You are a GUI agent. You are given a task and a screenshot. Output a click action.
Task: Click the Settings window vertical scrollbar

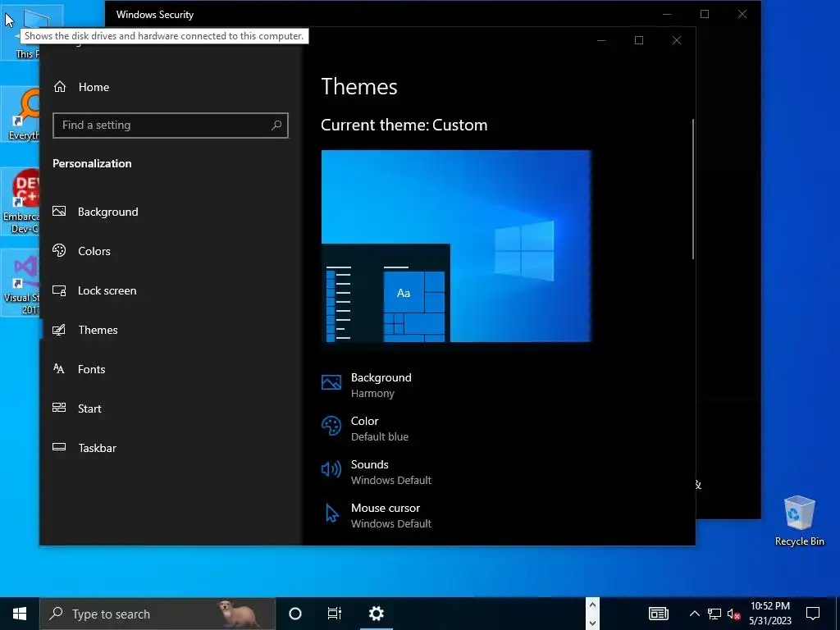(x=692, y=189)
